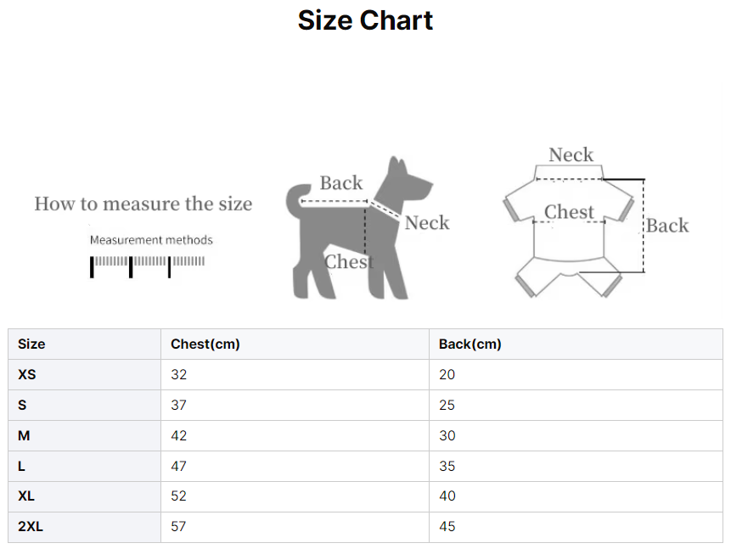Click the Back label above the dog
The image size is (731, 560).
(x=340, y=183)
